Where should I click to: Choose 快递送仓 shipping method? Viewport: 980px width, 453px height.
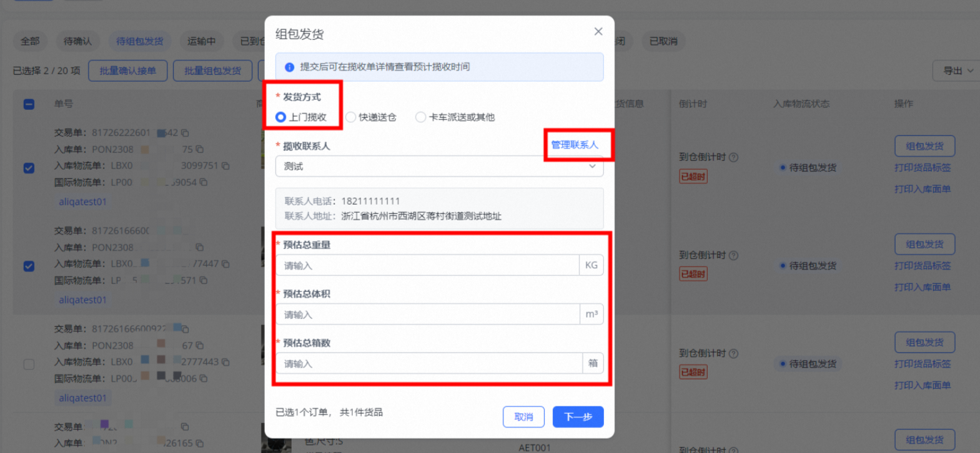(x=351, y=117)
